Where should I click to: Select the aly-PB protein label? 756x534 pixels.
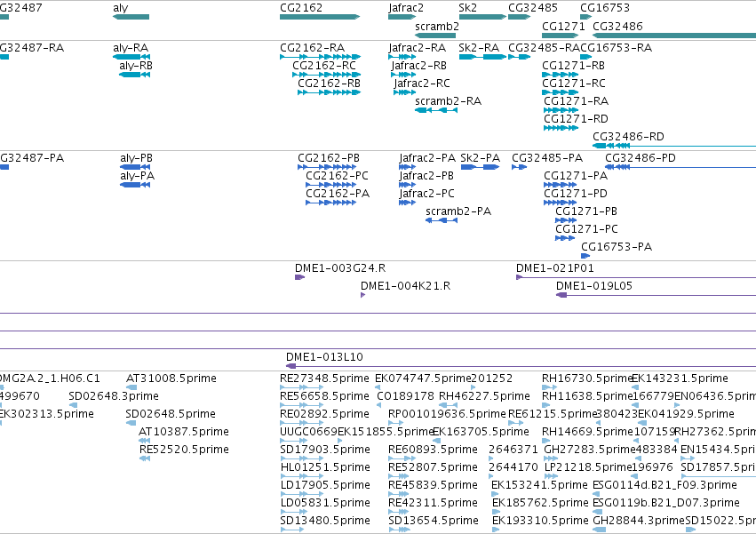pos(137,158)
